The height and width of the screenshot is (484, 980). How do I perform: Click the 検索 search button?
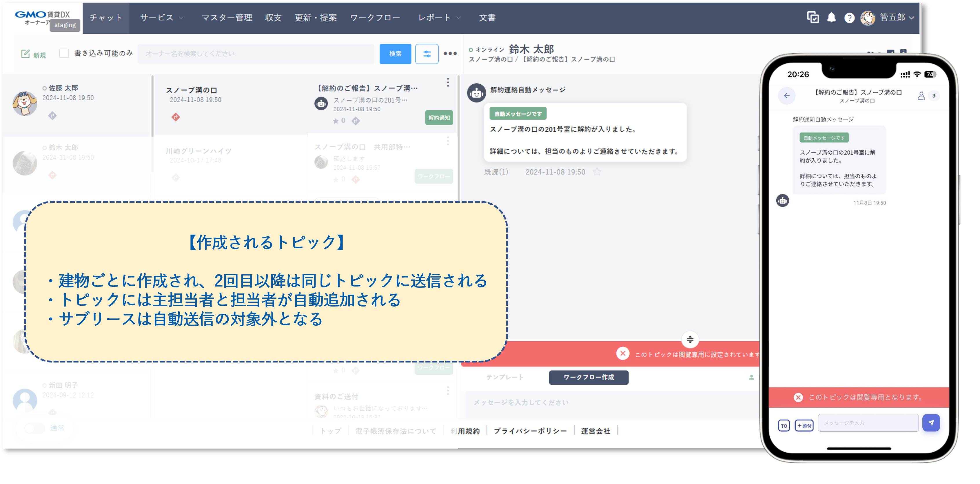395,54
